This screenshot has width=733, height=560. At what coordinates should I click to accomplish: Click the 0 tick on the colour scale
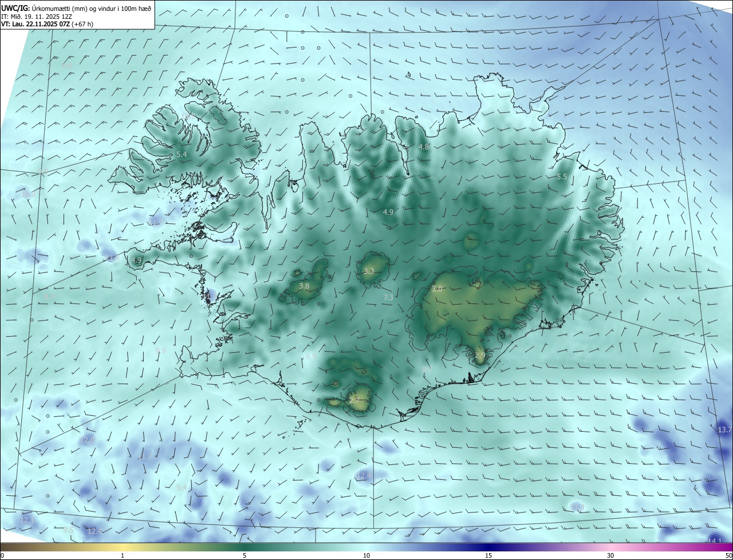pyautogui.click(x=2, y=555)
